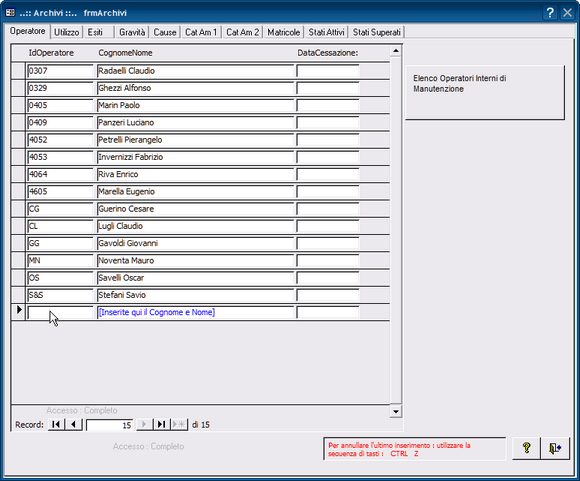Click the name field Guerino Cesare
The image size is (580, 481).
pyautogui.click(x=195, y=209)
